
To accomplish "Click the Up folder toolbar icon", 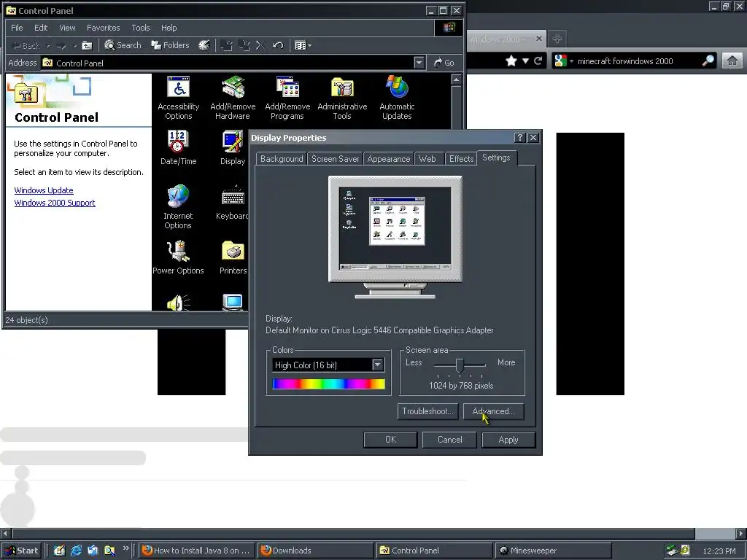I will [87, 46].
